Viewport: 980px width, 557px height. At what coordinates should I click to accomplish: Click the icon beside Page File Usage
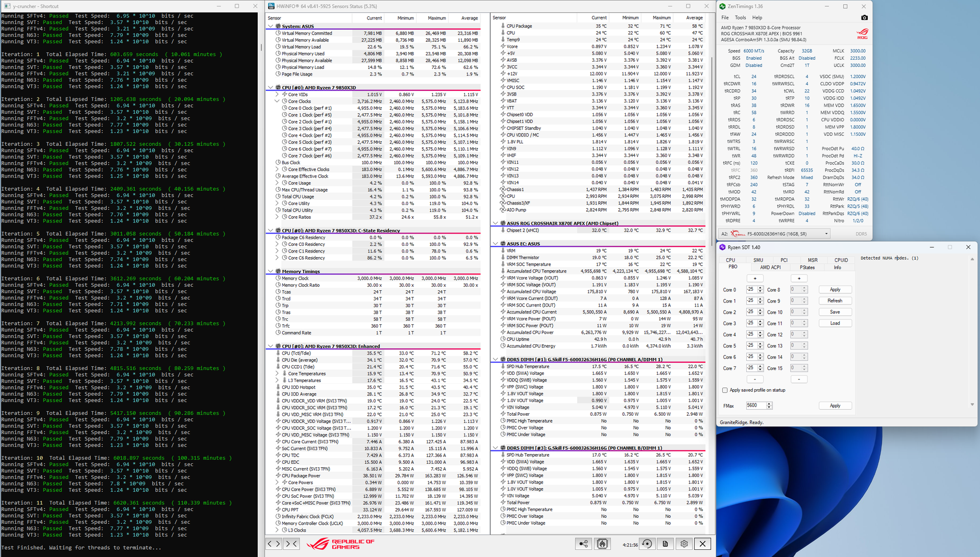point(278,74)
